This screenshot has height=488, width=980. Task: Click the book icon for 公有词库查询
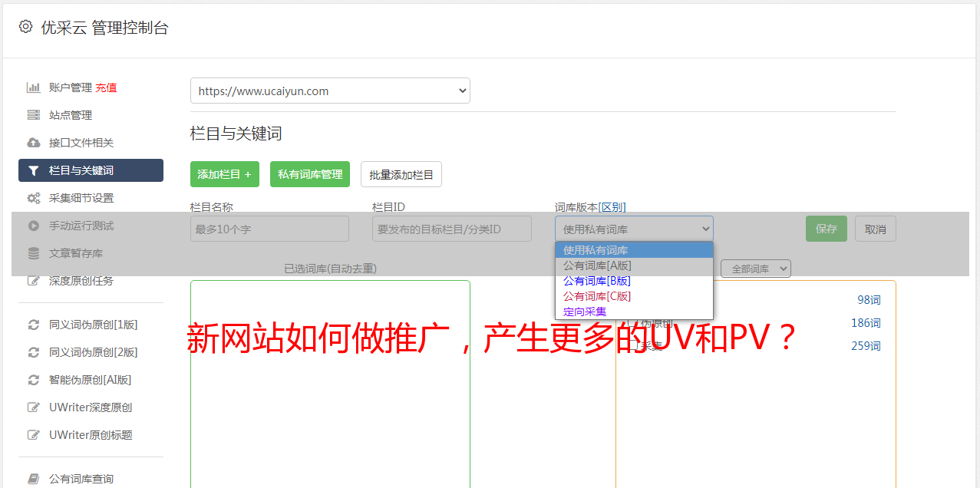(x=33, y=479)
